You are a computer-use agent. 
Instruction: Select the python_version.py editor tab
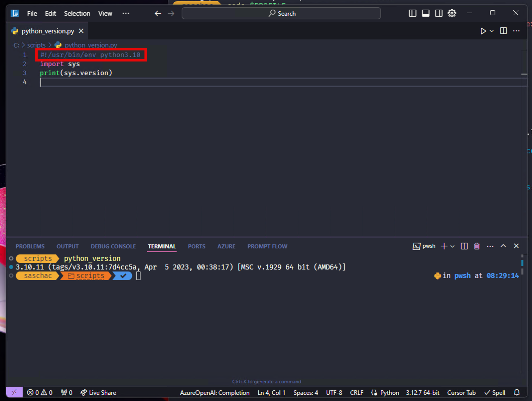coord(47,31)
